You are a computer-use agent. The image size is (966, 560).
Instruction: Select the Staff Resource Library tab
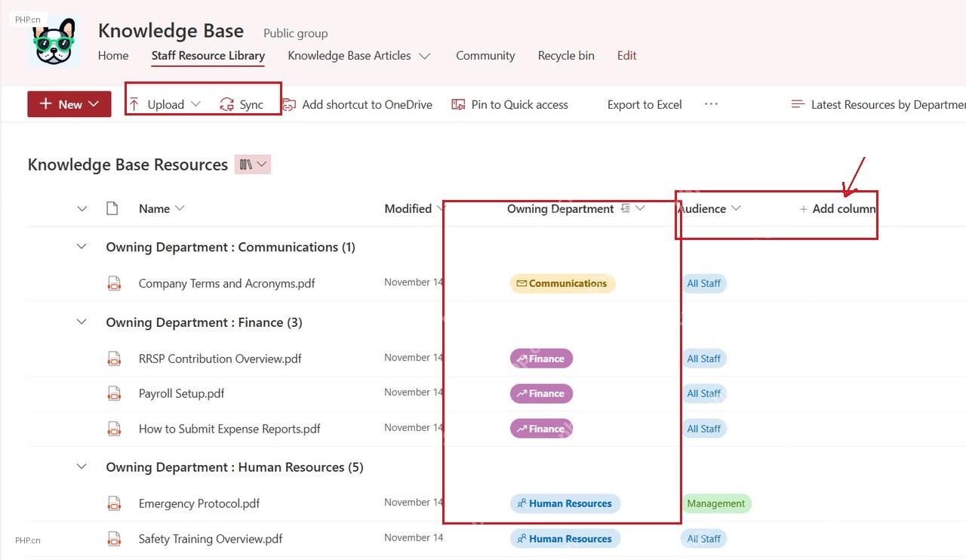(x=208, y=55)
